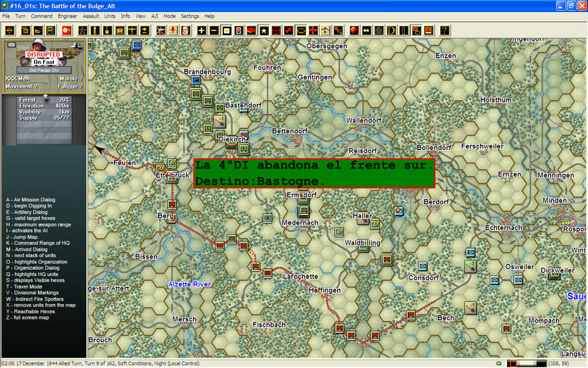Click the red target reticle toolbar icon
588x368 pixels.
point(276,30)
